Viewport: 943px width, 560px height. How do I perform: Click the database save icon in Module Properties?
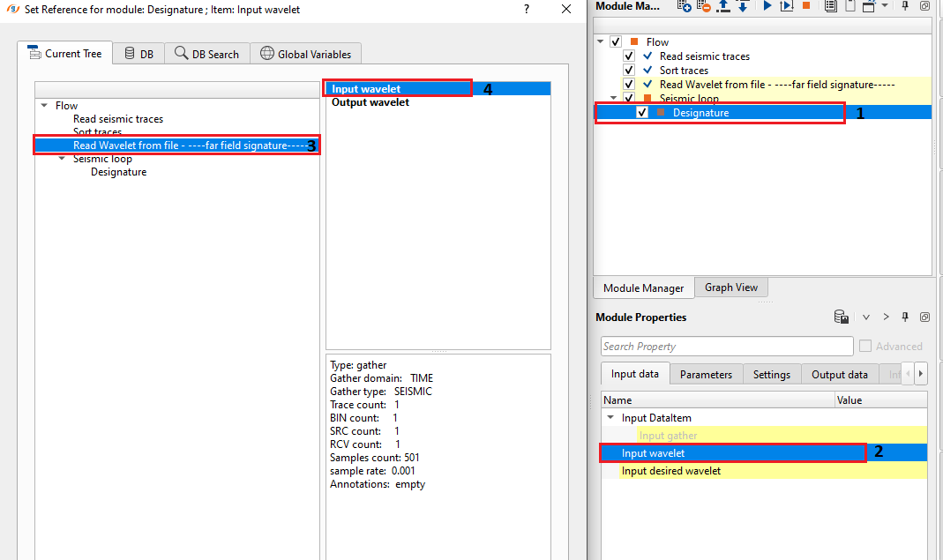pyautogui.click(x=841, y=317)
